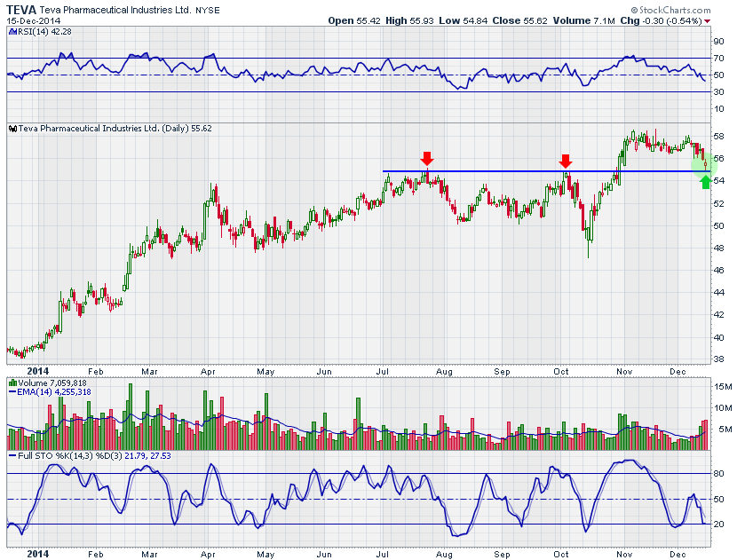This screenshot has width=737, height=560.
Task: Click the EMA(14) 4,255,318 legend text
Action: pos(54,391)
